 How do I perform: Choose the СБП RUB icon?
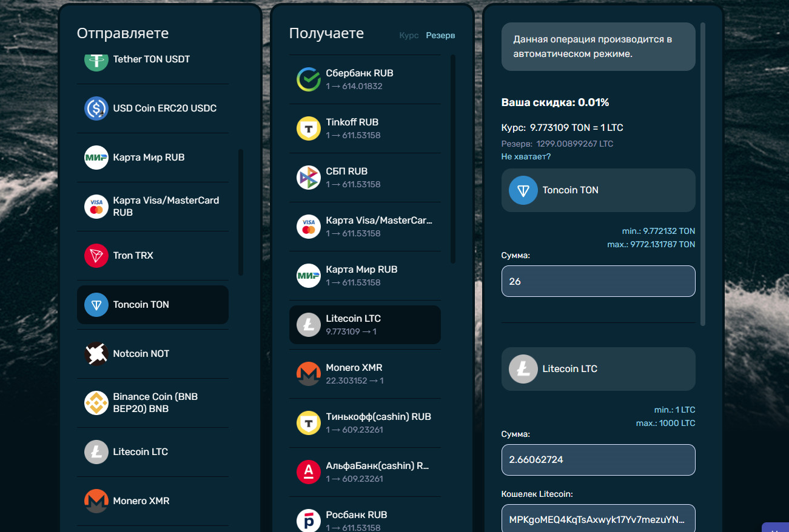pos(308,178)
